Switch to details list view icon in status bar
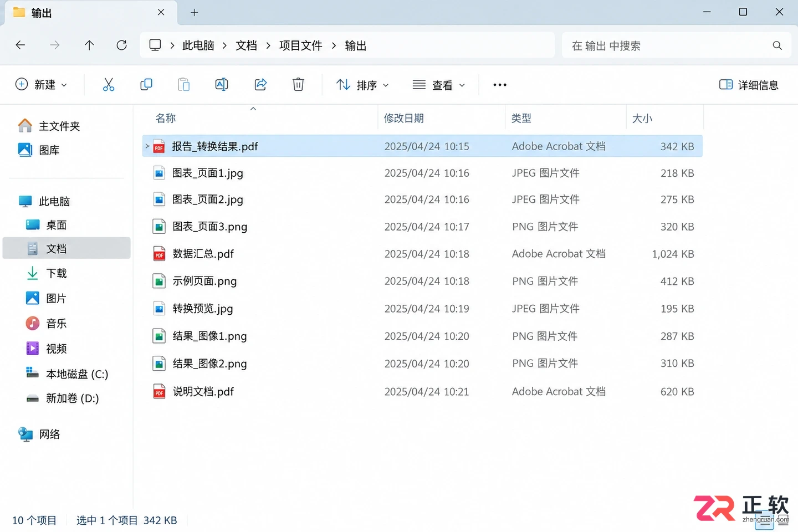The height and width of the screenshot is (532, 798). [764, 520]
